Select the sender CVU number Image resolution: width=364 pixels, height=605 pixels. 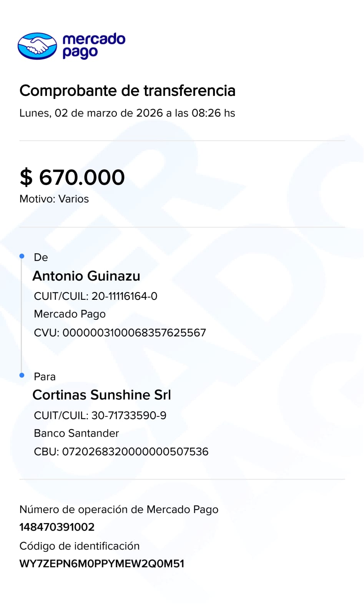(134, 333)
